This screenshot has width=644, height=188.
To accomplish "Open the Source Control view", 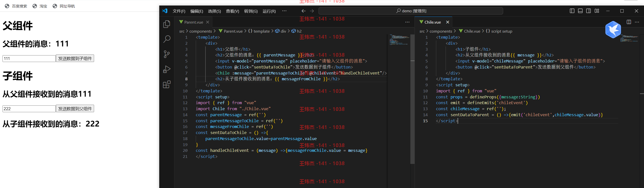I will [x=167, y=54].
